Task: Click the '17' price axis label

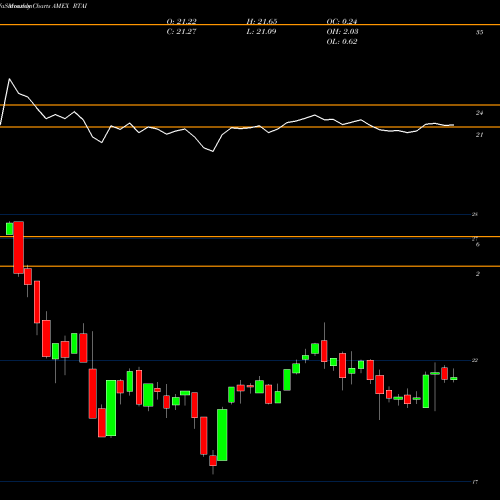Action: pos(475,482)
